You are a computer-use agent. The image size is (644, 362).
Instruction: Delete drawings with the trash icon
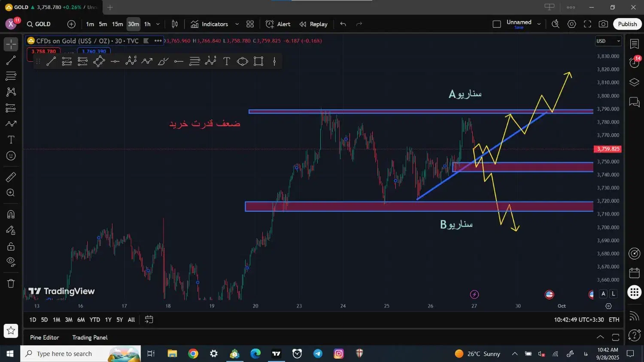click(11, 284)
